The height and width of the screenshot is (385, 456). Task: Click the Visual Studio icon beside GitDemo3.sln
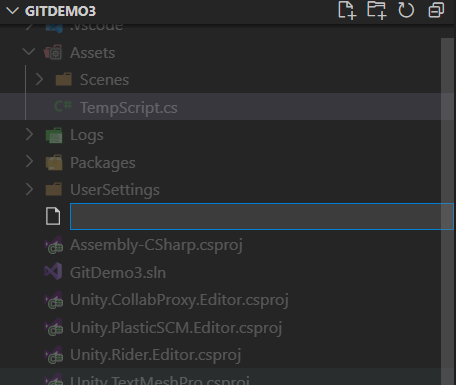pyautogui.click(x=53, y=271)
